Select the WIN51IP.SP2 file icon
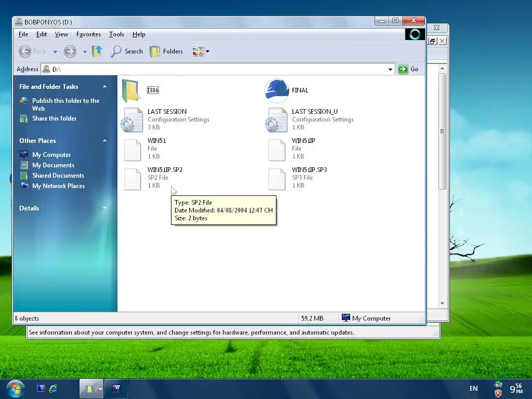 (x=132, y=179)
